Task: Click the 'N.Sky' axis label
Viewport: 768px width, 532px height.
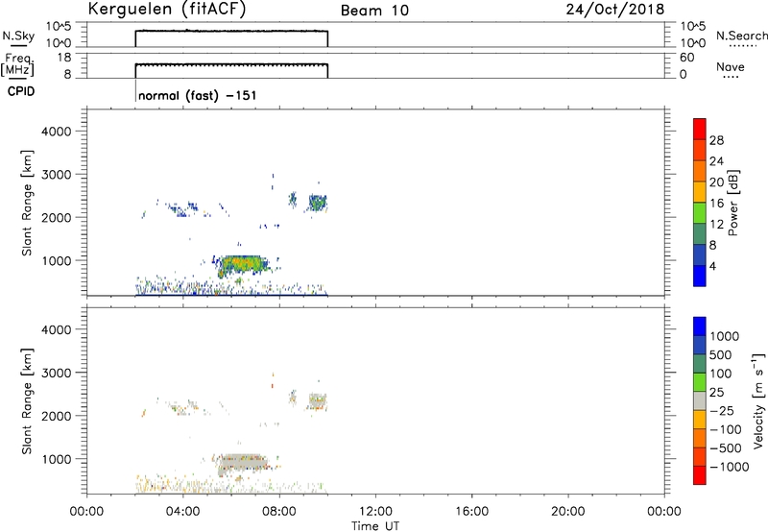Action: 18,36
